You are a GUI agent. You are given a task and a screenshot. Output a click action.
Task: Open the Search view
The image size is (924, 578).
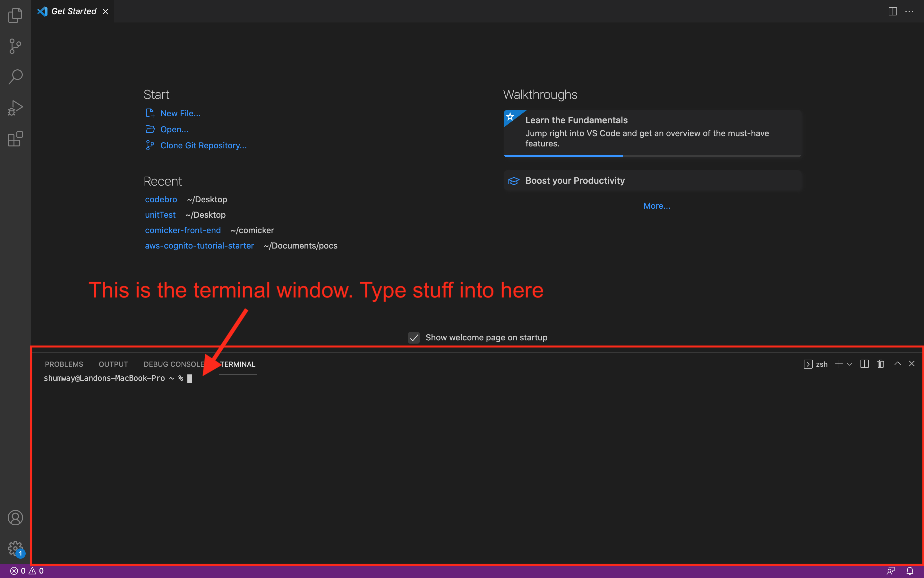click(15, 77)
